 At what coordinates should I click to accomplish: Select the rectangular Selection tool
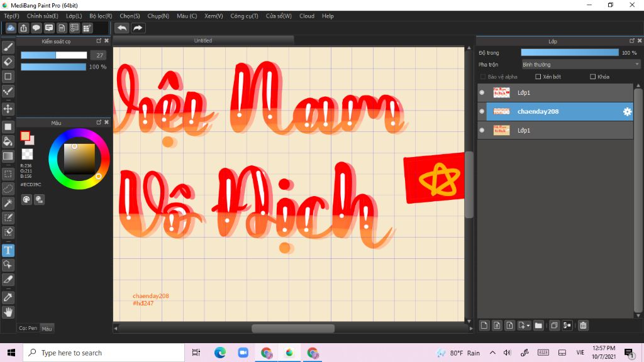(8, 173)
